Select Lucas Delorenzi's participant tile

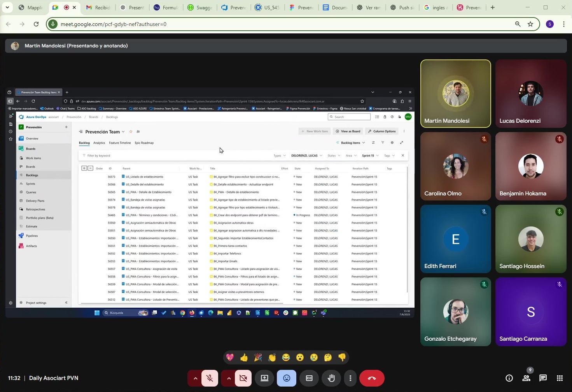pyautogui.click(x=530, y=94)
